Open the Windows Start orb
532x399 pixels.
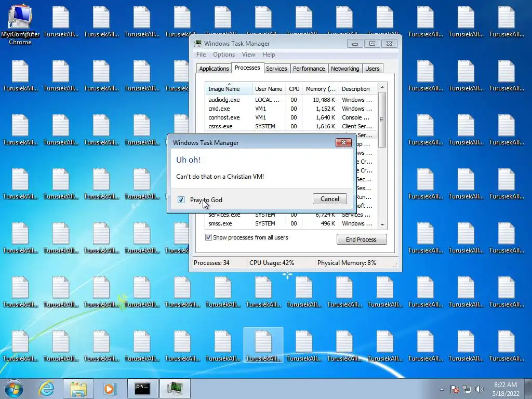coord(14,389)
